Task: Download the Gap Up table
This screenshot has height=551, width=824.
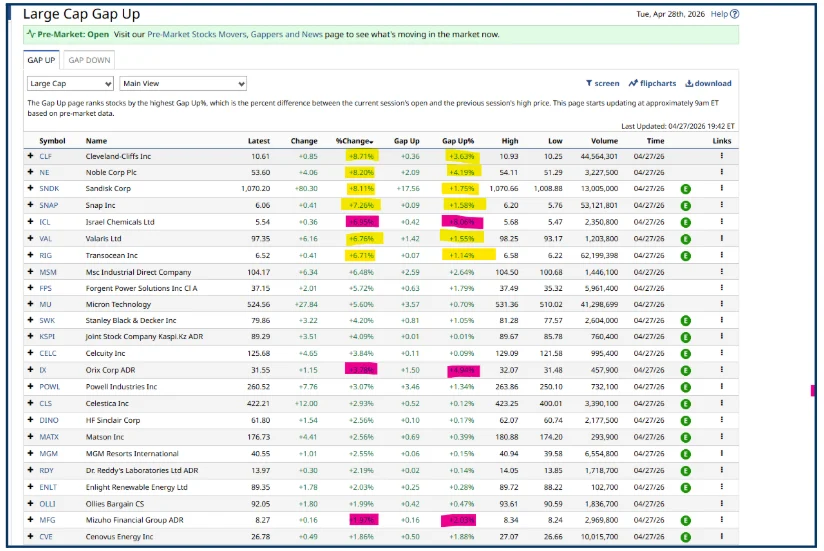Action: [x=708, y=83]
